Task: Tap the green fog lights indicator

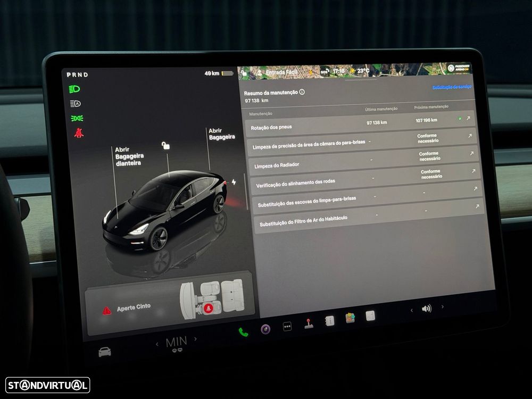Action: click(77, 118)
